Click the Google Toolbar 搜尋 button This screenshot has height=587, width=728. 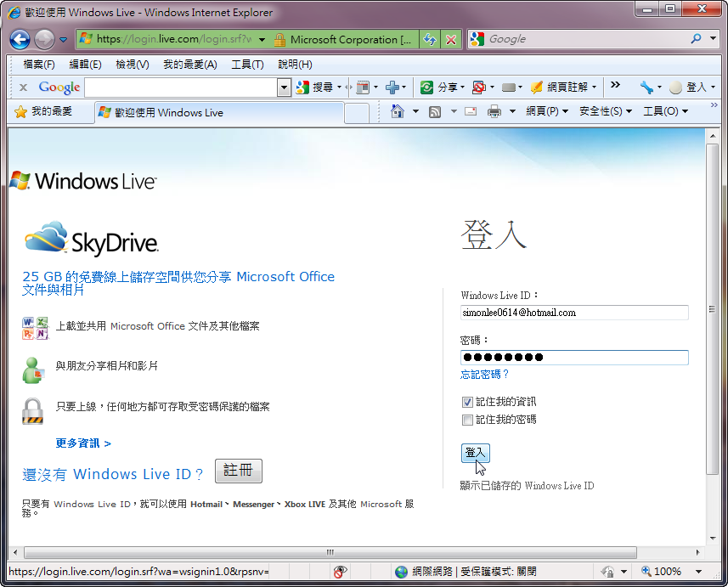tap(314, 87)
